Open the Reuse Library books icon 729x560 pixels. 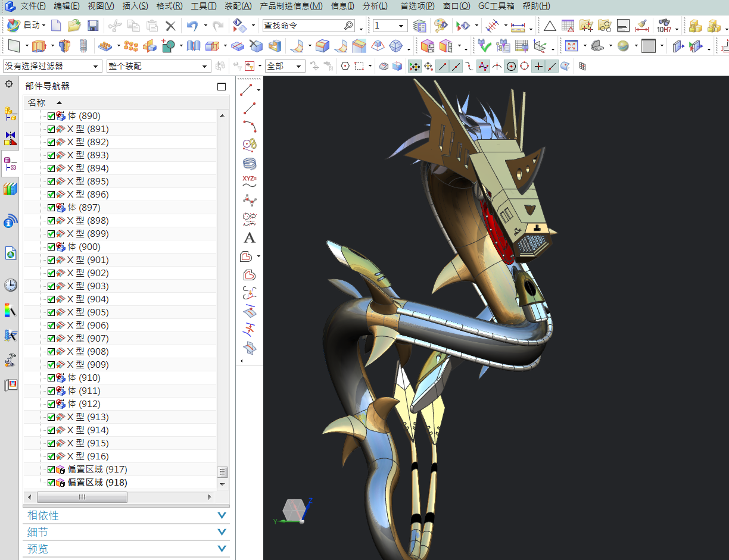point(10,189)
